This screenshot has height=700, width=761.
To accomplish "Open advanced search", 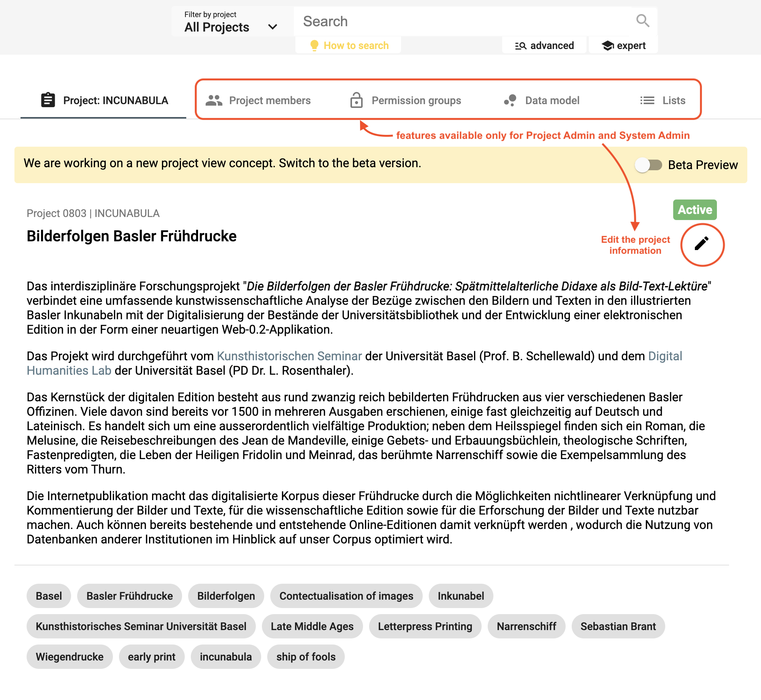I will [x=544, y=46].
